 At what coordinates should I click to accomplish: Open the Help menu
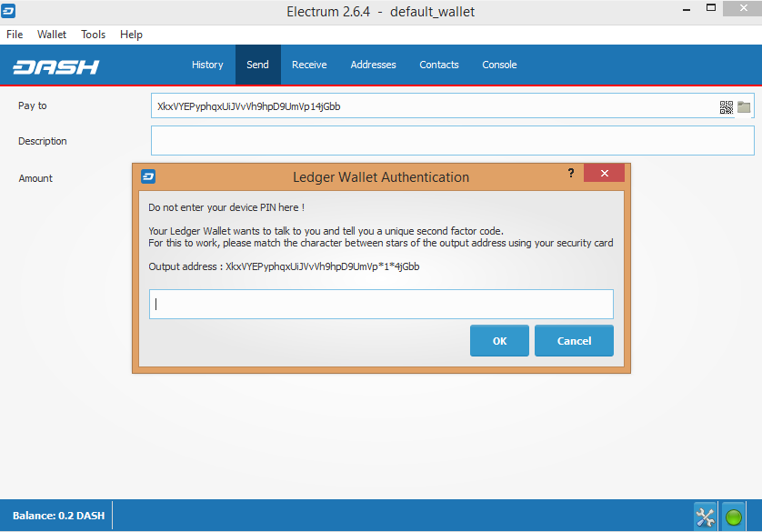tap(131, 35)
